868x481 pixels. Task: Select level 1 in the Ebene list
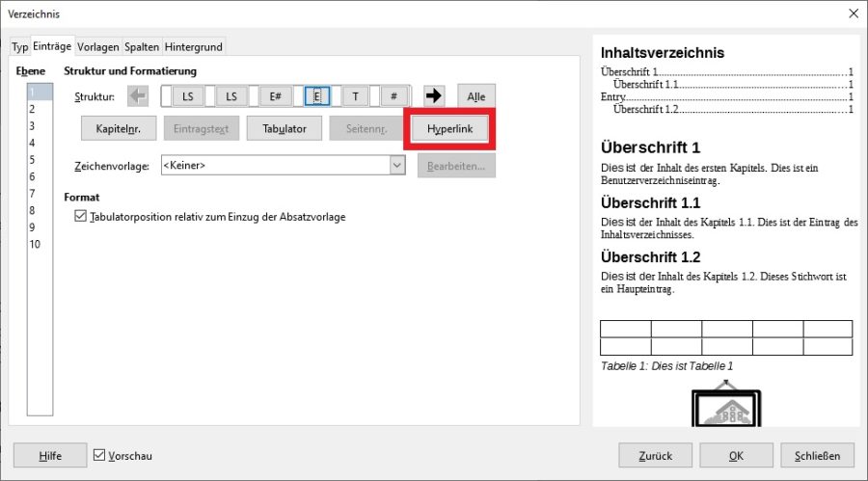(40, 92)
